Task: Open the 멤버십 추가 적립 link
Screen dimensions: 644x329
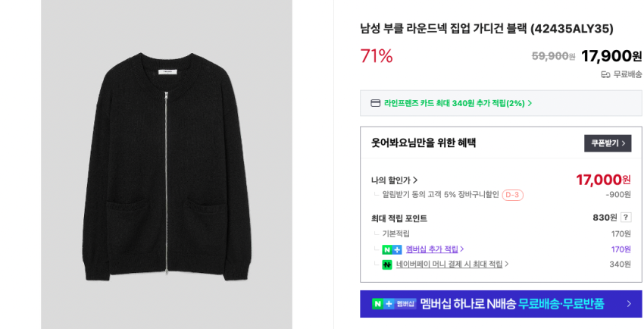Action: (434, 249)
